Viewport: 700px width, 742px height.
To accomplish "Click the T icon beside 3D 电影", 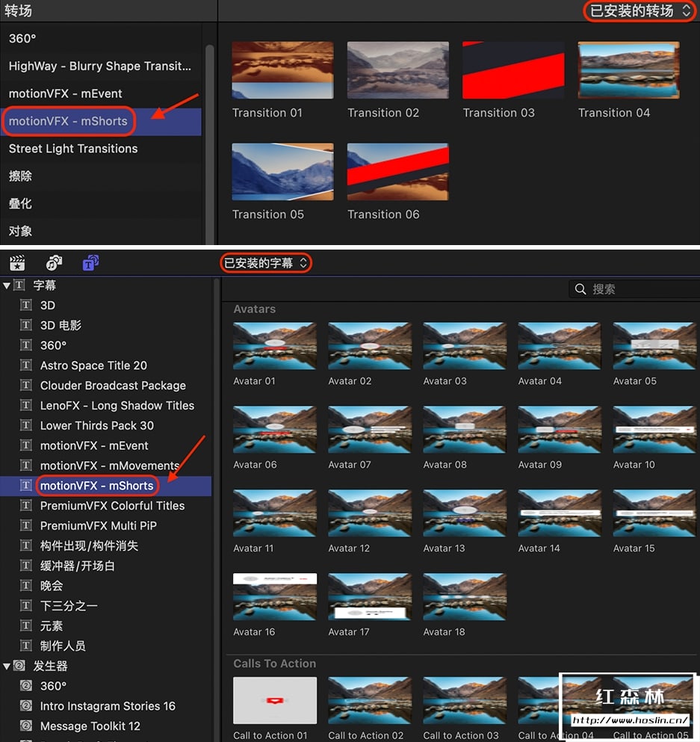I will point(26,325).
